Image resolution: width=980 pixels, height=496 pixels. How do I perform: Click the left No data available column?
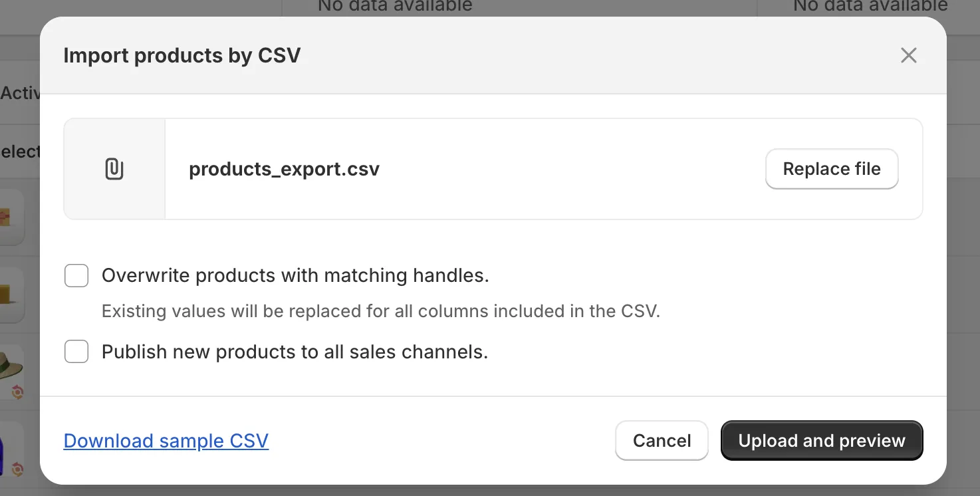point(394,7)
